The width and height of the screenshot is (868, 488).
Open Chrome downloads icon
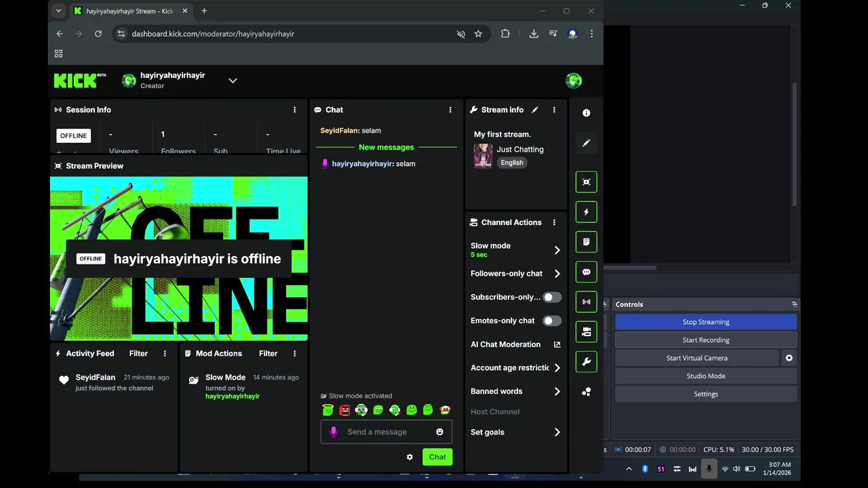tap(534, 34)
